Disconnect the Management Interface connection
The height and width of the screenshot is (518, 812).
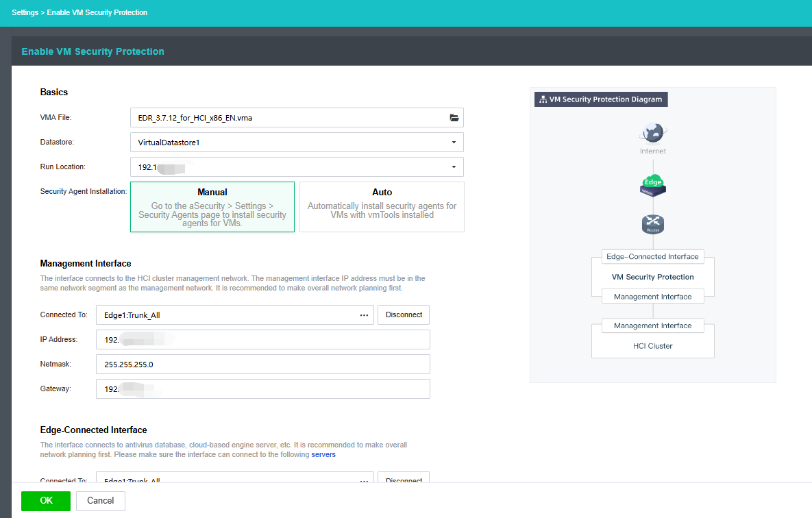[404, 315]
